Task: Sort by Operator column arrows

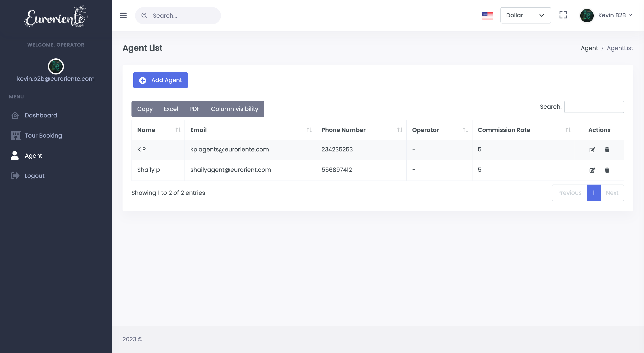Action: pos(465,130)
